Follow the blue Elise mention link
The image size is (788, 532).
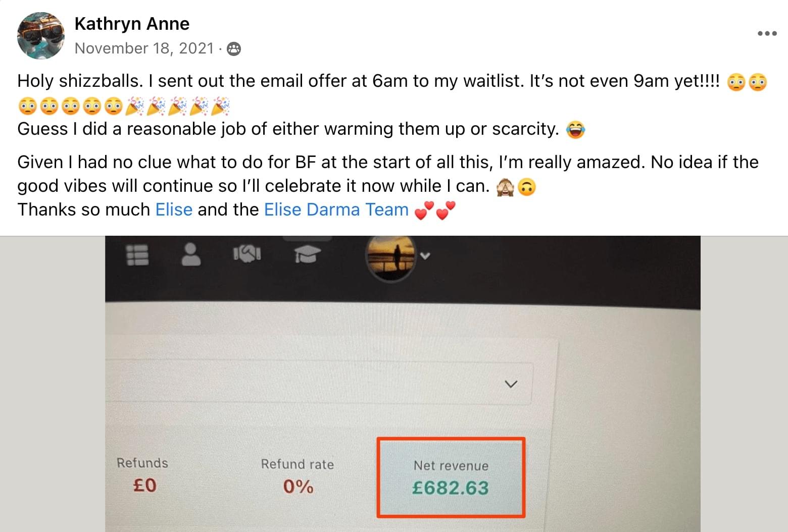(x=174, y=209)
